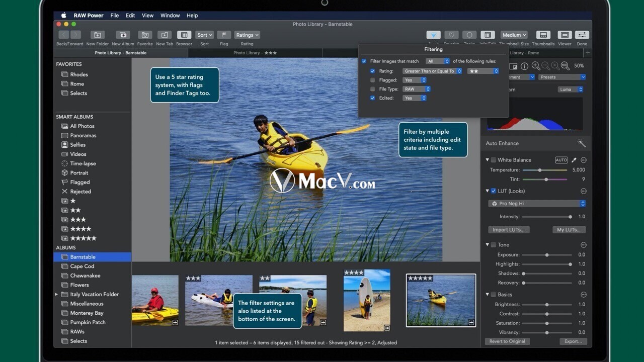This screenshot has width=644, height=362.
Task: Add a tab with the plus icon
Action: tap(588, 53)
